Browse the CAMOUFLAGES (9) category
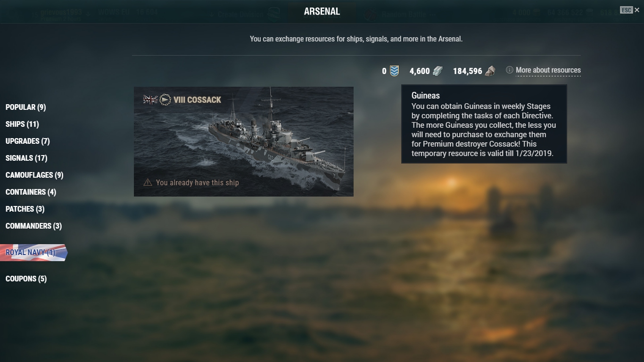Screen dimensions: 644x362 click(34, 175)
